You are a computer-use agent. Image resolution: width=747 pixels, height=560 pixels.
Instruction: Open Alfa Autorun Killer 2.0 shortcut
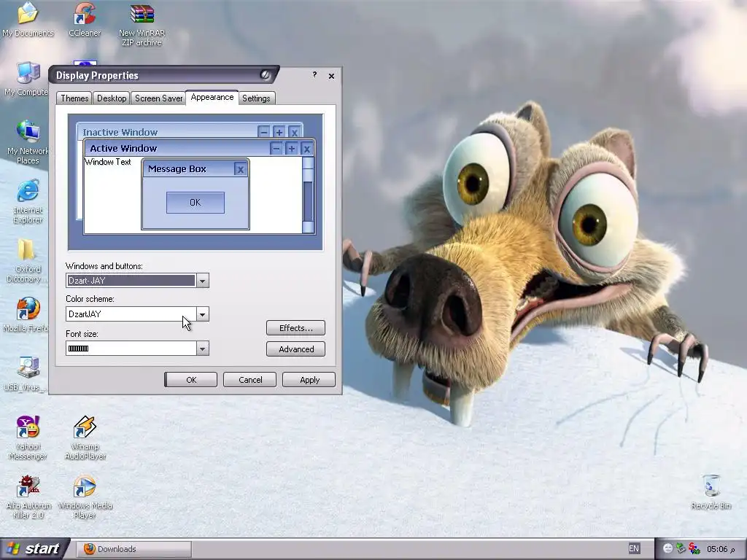28,496
